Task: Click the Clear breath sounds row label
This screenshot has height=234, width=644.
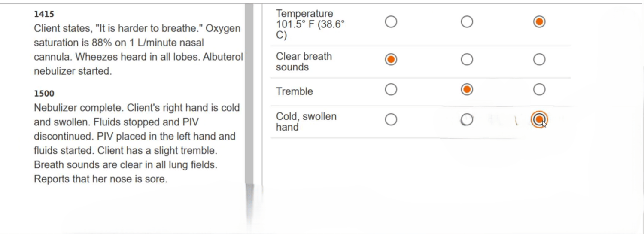Action: point(304,62)
